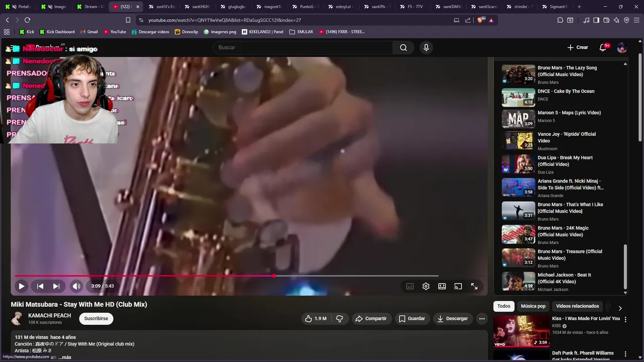Open the KAMACHI PEACH channel avatar
The height and width of the screenshot is (362, 644).
[18, 319]
